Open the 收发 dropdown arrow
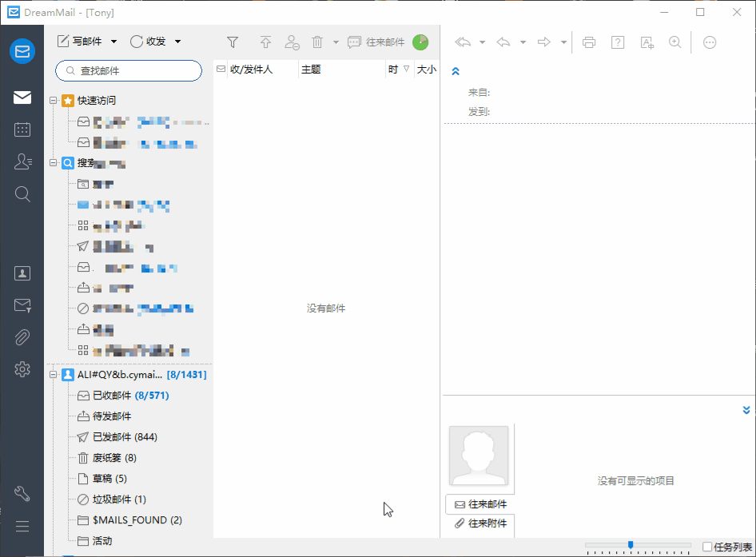Screen dimensions: 756x557 pyautogui.click(x=178, y=42)
